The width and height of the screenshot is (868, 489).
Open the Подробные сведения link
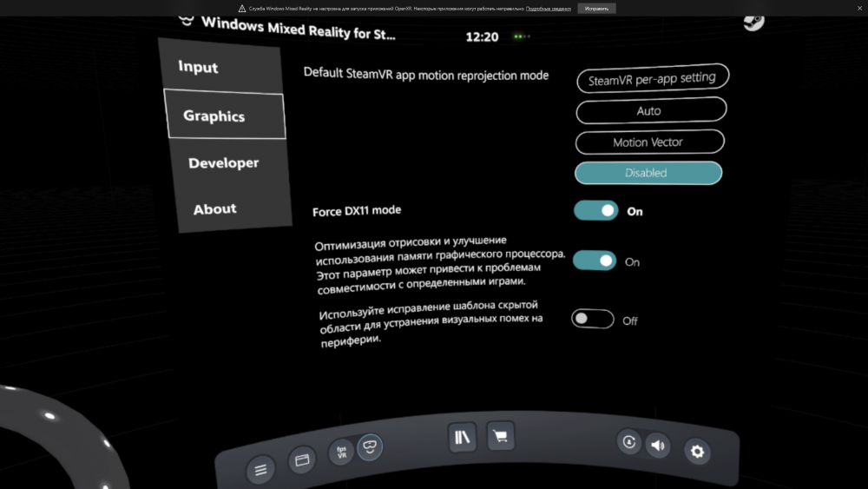click(548, 9)
